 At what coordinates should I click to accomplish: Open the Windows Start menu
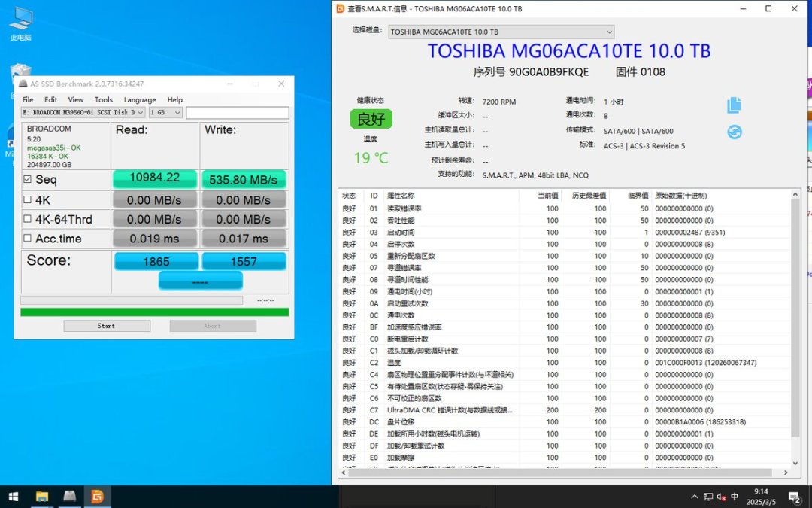14,497
